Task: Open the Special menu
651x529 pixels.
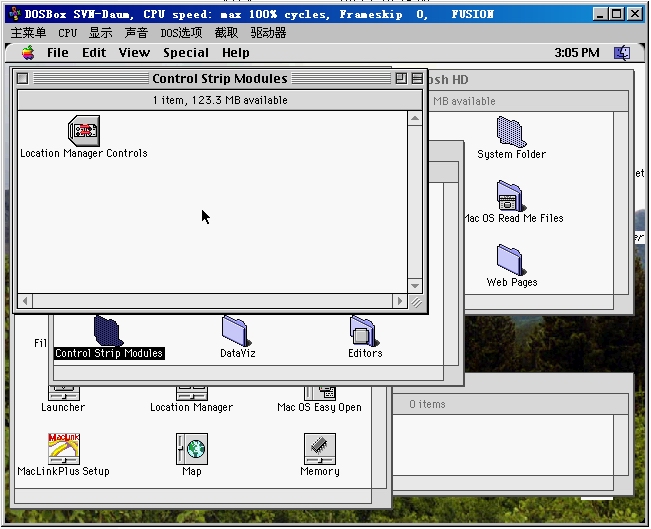Action: click(x=186, y=53)
